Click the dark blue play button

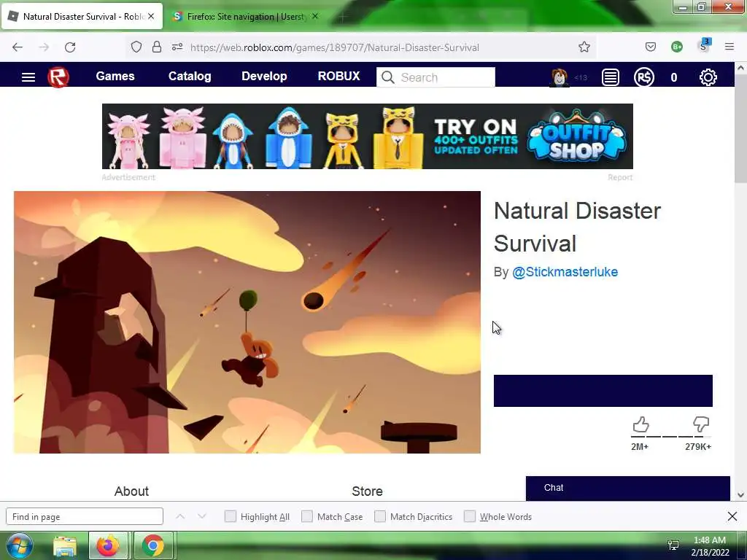[603, 391]
